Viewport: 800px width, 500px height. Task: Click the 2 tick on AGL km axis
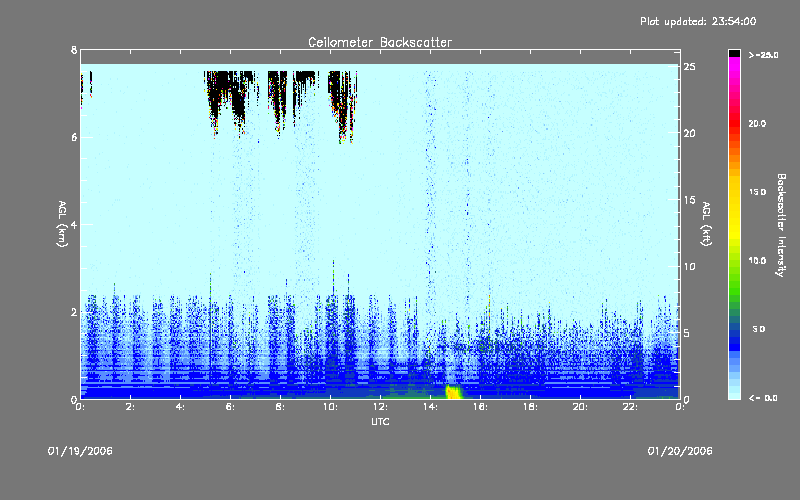74,312
